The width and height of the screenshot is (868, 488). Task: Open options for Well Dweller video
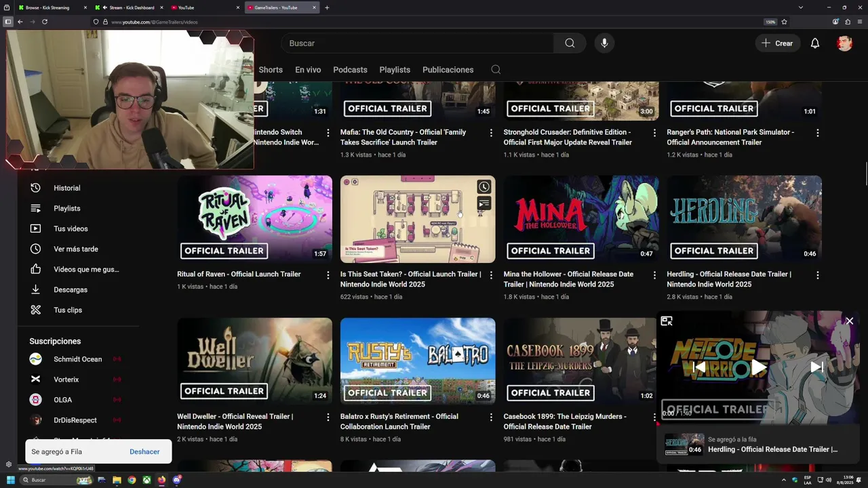point(328,418)
